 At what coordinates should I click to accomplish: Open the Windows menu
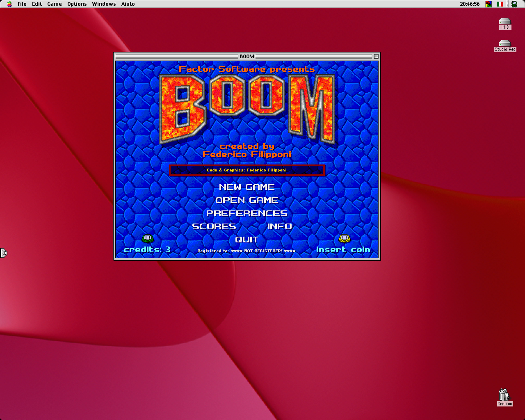104,4
